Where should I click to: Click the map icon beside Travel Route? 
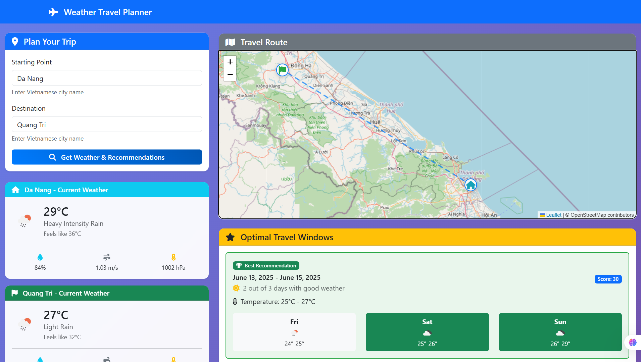point(230,42)
